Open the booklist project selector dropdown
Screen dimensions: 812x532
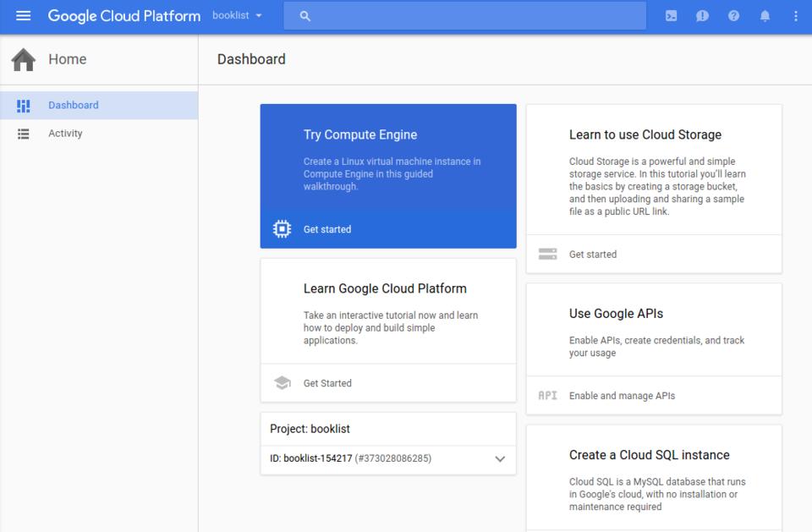click(237, 16)
